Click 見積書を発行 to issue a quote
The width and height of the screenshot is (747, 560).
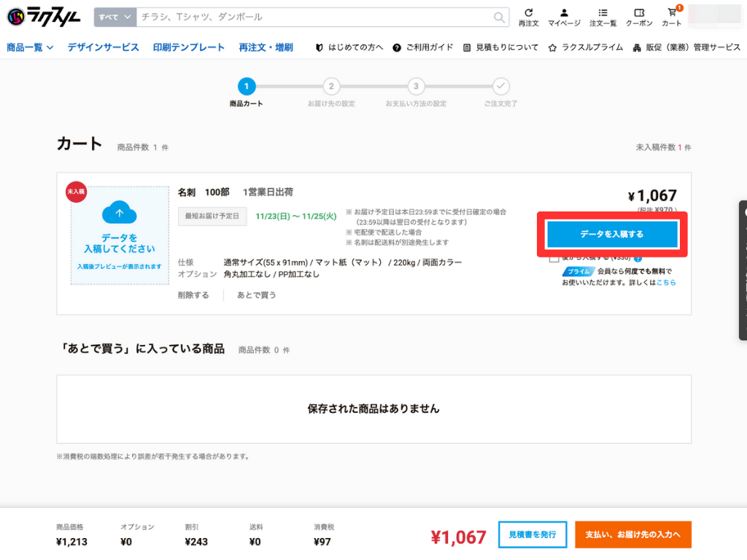click(532, 534)
